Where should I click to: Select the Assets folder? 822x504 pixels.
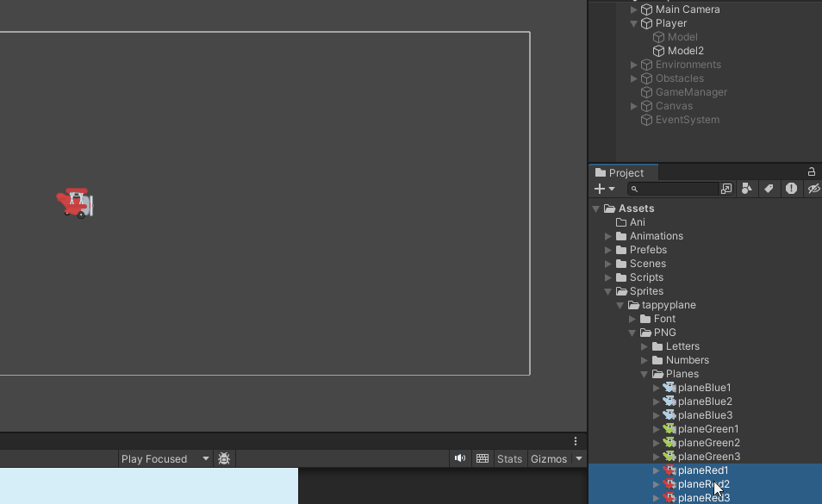click(x=636, y=208)
